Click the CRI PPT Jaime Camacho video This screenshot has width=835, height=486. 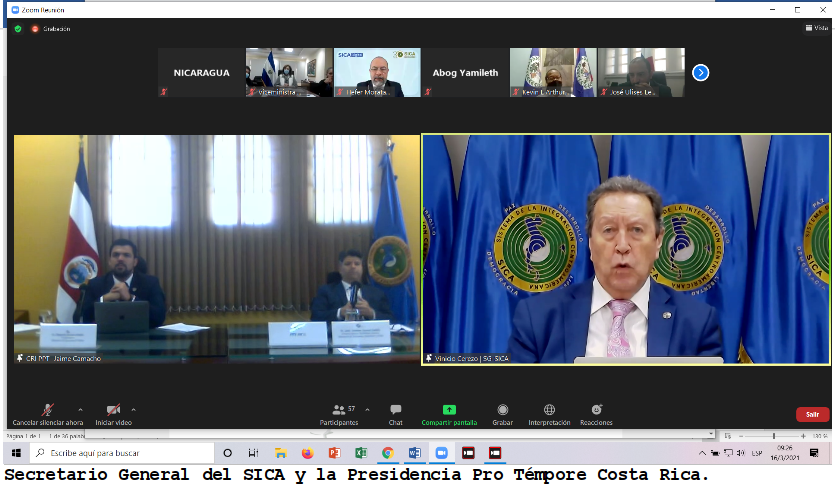tap(217, 249)
